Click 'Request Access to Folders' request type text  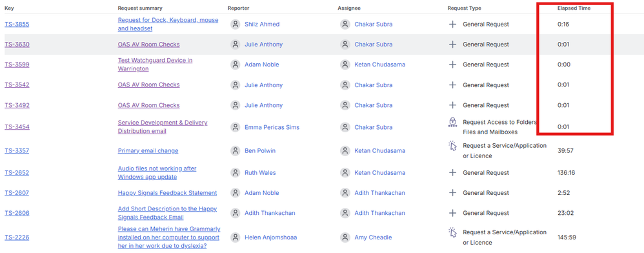pyautogui.click(x=500, y=122)
